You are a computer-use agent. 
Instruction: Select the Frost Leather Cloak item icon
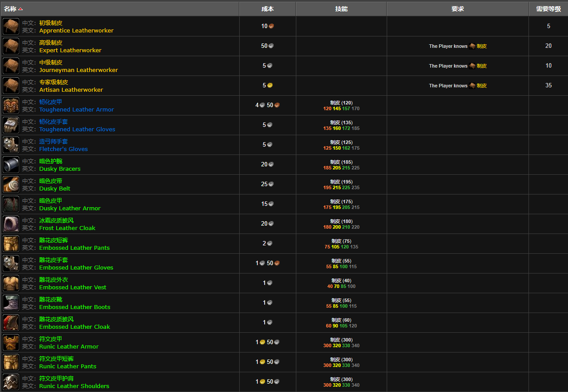pyautogui.click(x=11, y=224)
